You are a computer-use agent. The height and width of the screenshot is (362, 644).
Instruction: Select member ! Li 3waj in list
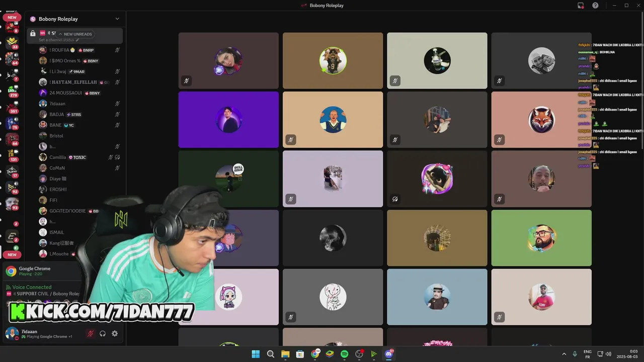pos(79,71)
